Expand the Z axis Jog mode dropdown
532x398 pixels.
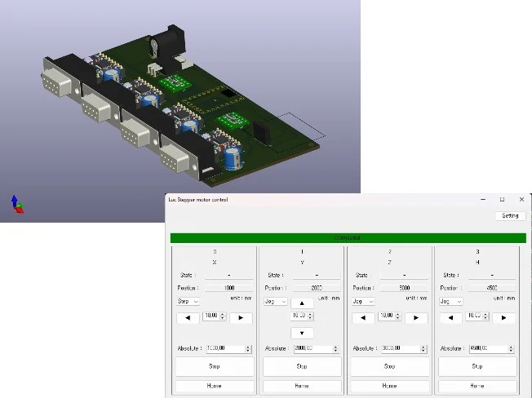point(363,301)
